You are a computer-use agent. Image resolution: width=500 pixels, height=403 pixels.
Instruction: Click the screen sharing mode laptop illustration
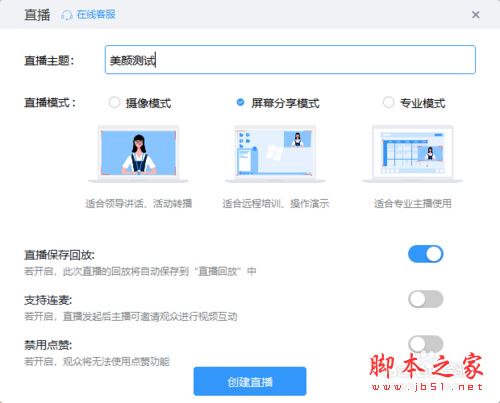point(275,154)
